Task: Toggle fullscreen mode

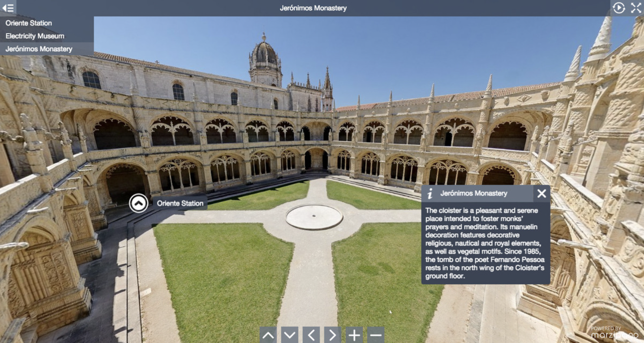Action: (636, 8)
